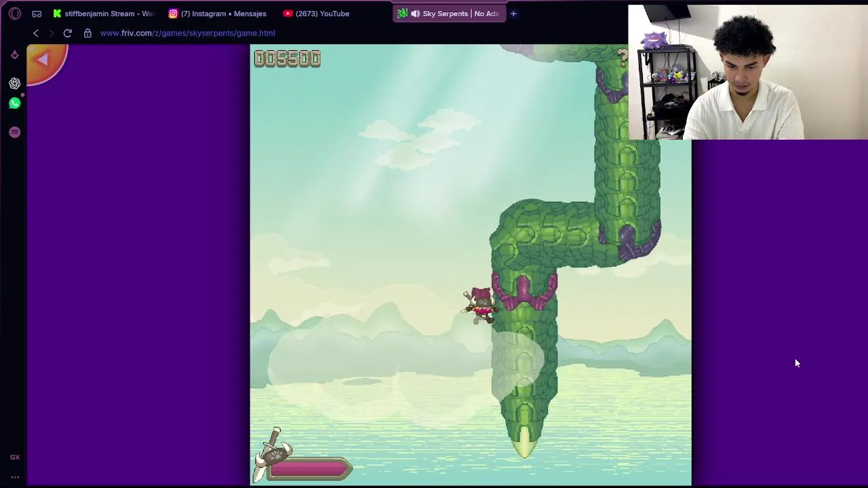The height and width of the screenshot is (488, 868).
Task: Mute the Sky Serpents tab audio icon
Action: pos(415,14)
